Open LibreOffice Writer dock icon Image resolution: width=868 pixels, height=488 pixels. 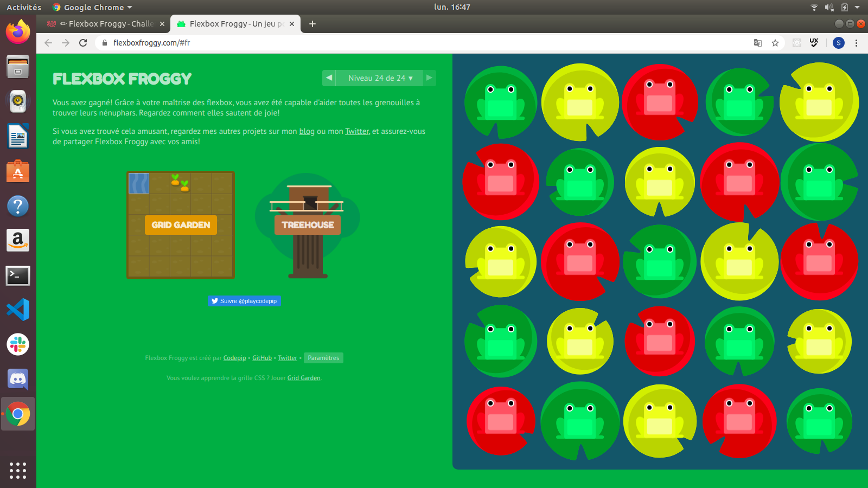coord(18,136)
